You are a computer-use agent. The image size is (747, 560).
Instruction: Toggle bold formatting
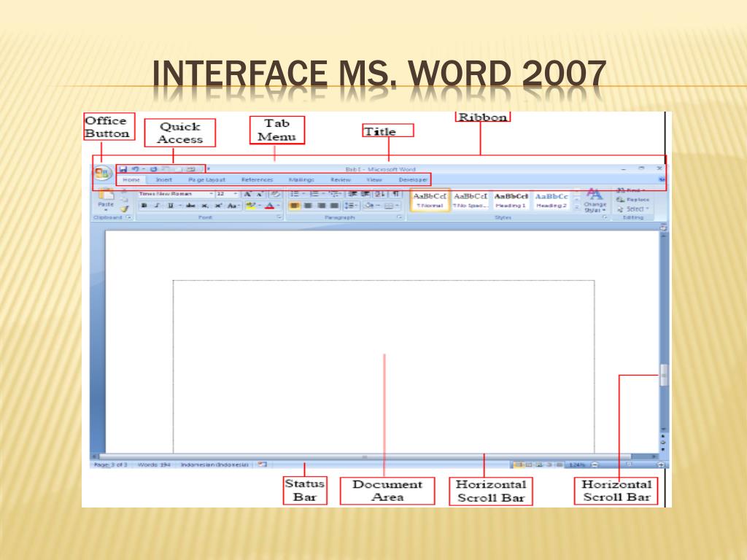(x=144, y=206)
